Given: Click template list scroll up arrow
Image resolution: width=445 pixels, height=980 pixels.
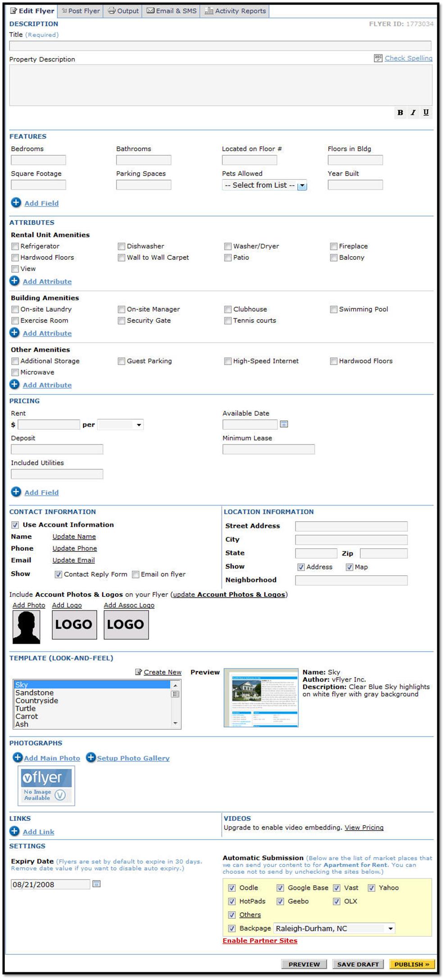Looking at the screenshot, I should point(175,685).
